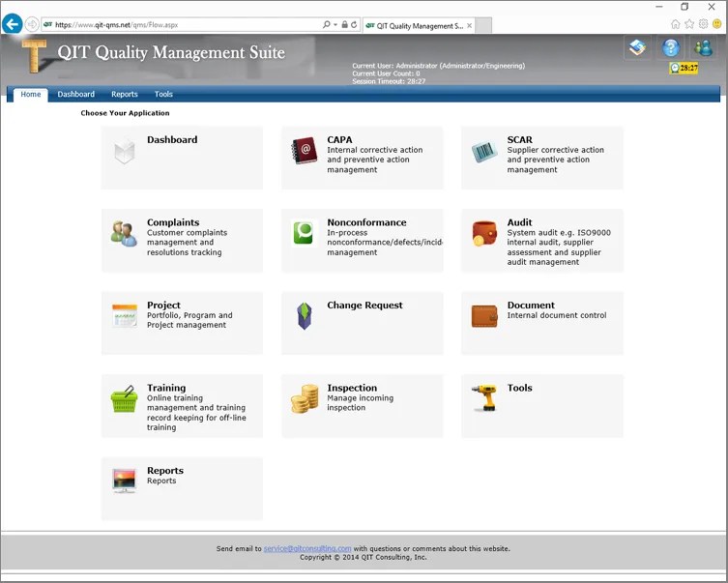Open the Change Request application title
This screenshot has width=728, height=583.
pyautogui.click(x=364, y=305)
